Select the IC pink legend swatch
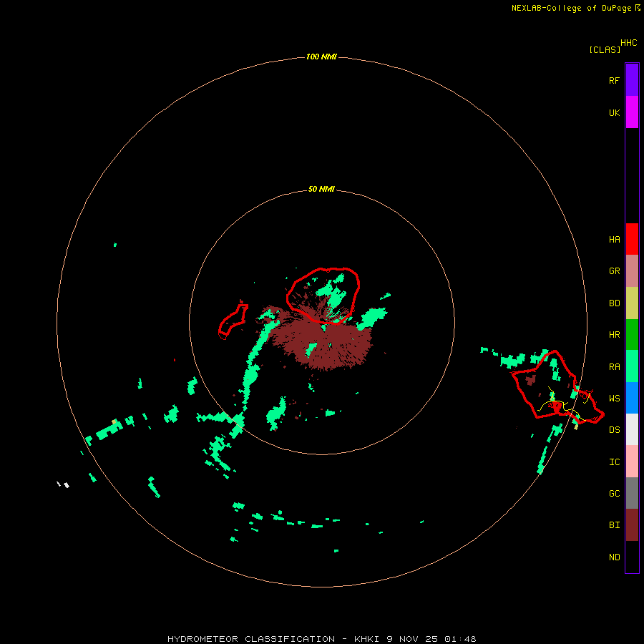The height and width of the screenshot is (644, 644). click(x=632, y=462)
